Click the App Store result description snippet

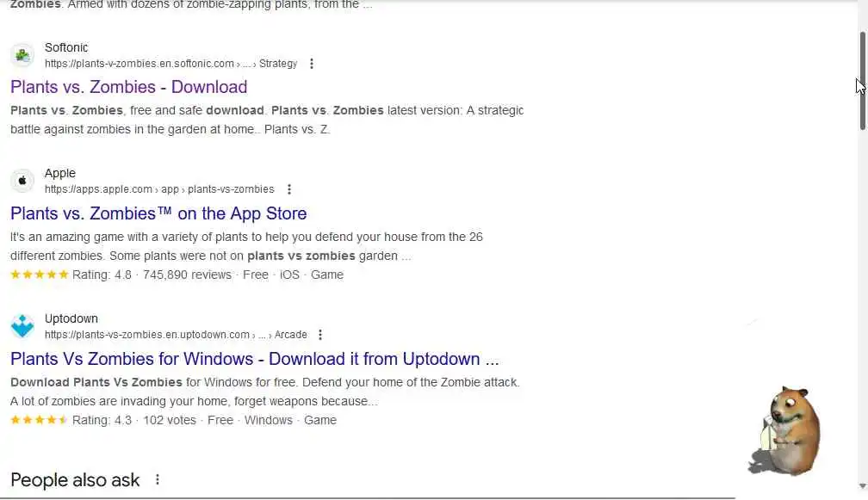[246, 247]
